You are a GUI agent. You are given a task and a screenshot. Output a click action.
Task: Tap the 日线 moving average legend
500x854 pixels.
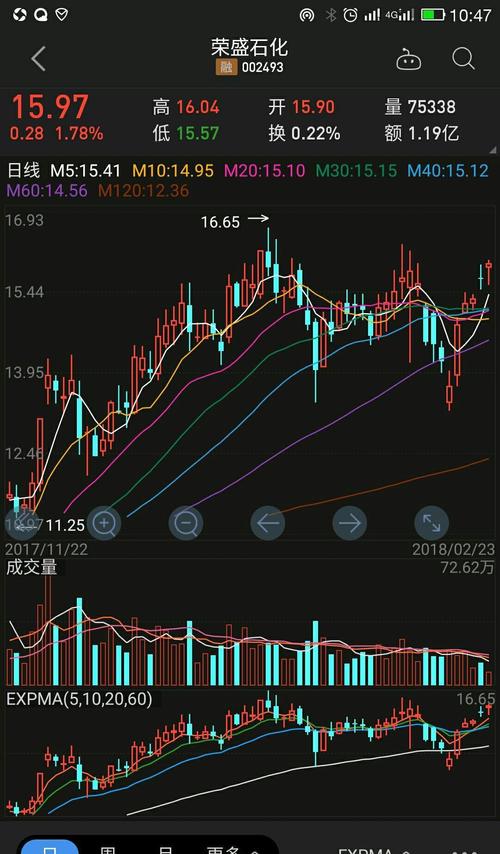pyautogui.click(x=23, y=170)
